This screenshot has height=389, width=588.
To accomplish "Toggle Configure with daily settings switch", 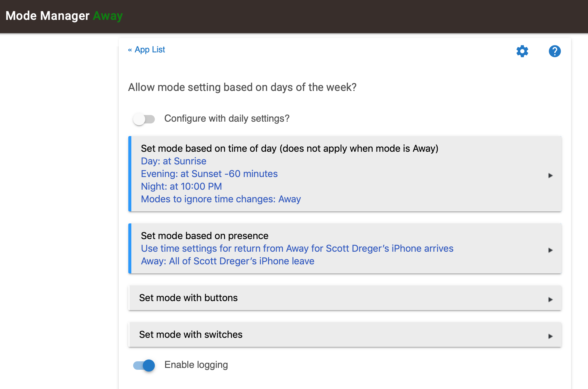I will coord(144,119).
